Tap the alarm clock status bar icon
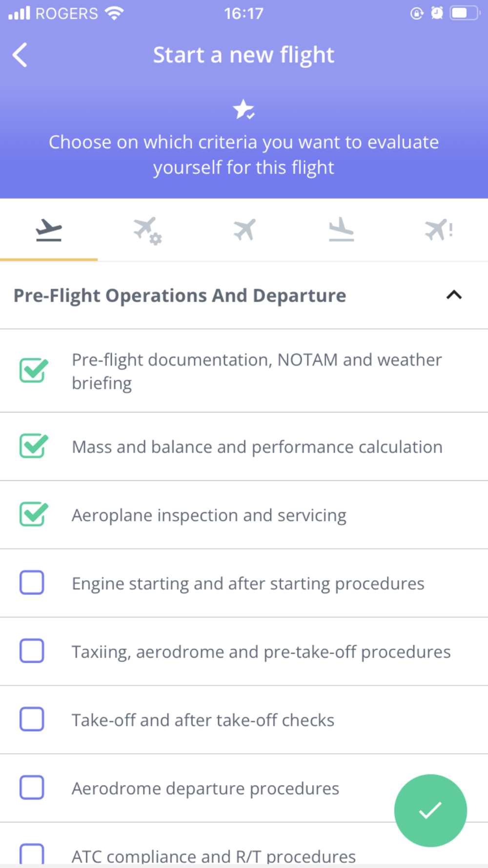The height and width of the screenshot is (868, 488). pyautogui.click(x=437, y=13)
